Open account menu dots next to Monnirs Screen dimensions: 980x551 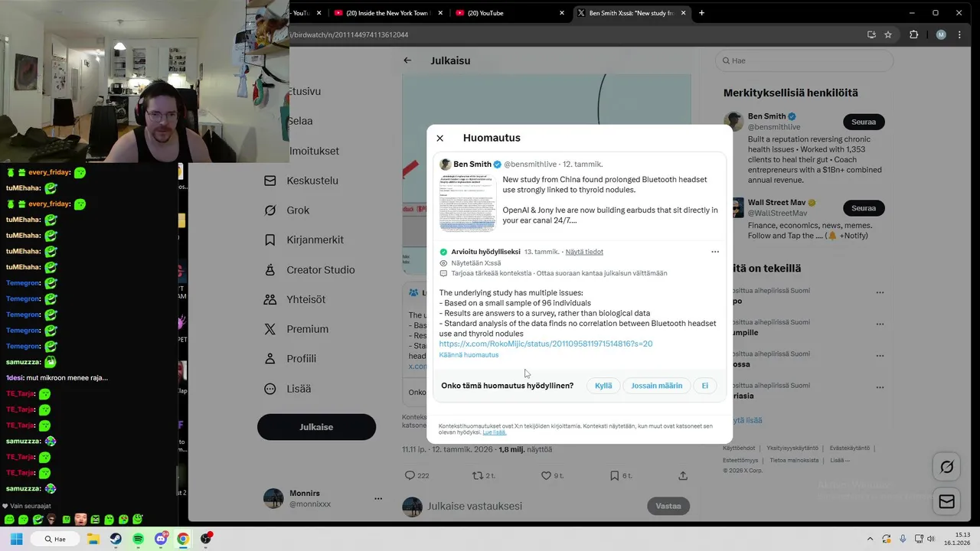378,498
